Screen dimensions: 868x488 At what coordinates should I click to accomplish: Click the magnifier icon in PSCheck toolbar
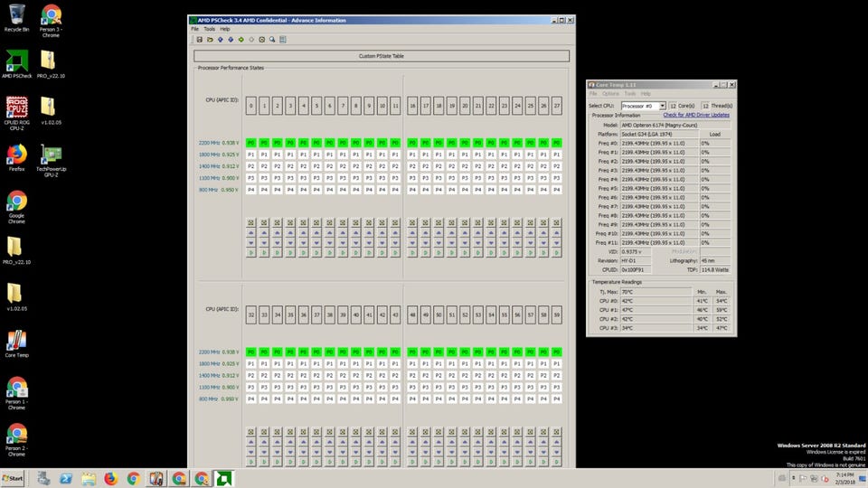272,39
